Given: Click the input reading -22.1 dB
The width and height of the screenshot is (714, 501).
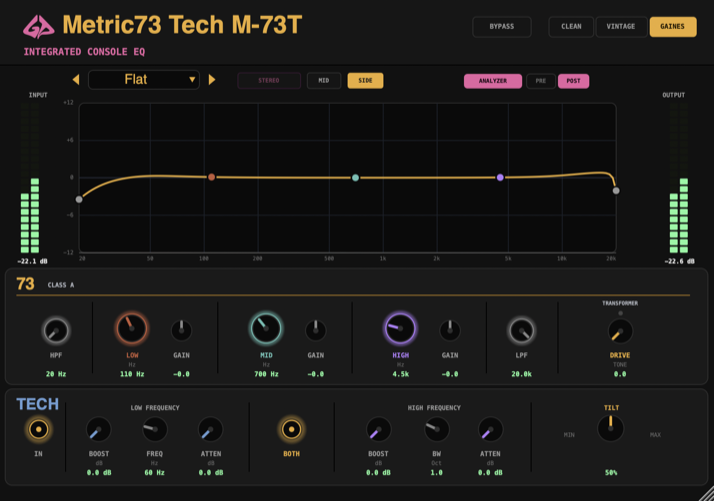Looking at the screenshot, I should click(x=32, y=261).
